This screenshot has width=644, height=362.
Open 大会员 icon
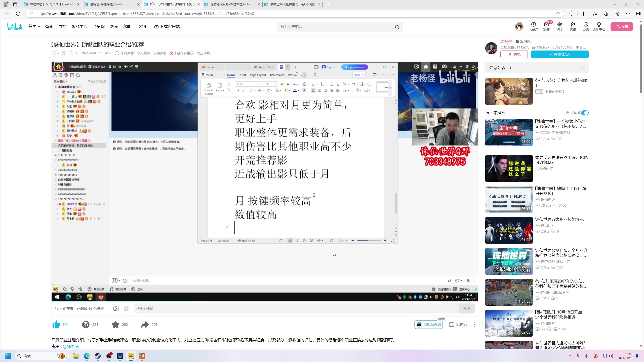tap(533, 26)
